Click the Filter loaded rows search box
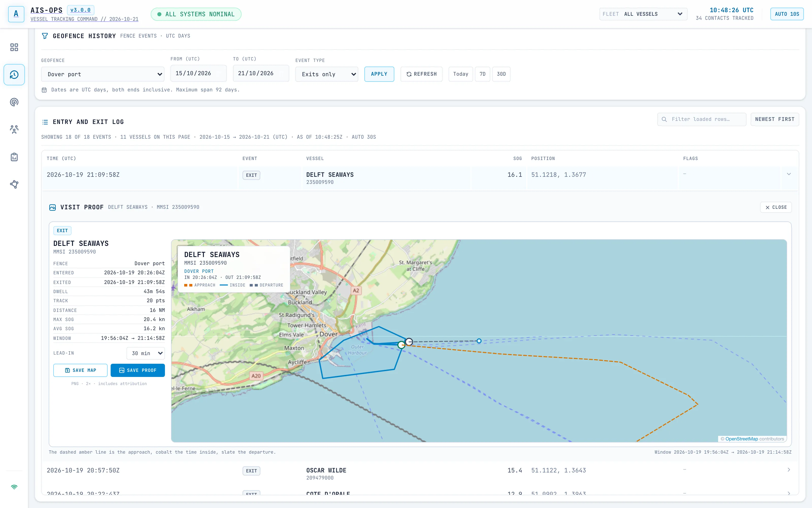 point(702,119)
